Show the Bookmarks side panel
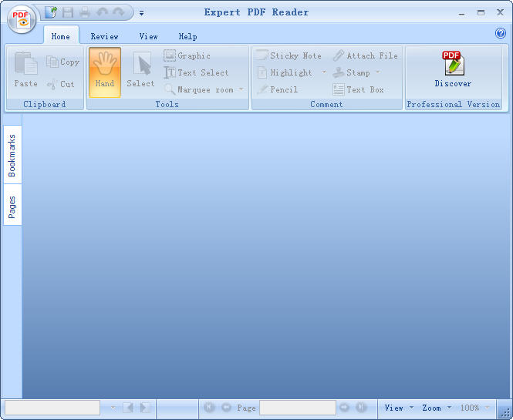 tap(12, 155)
